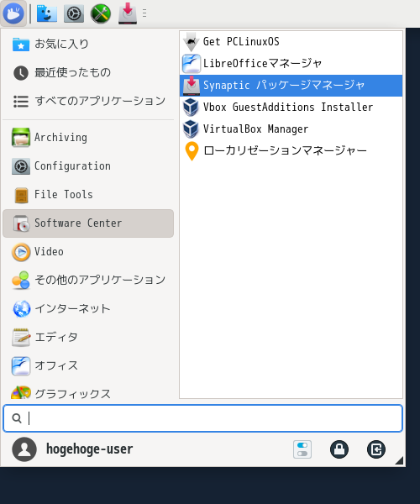Open the お気に入り favorites category
Viewport: 420px width, 504px height.
(88, 44)
